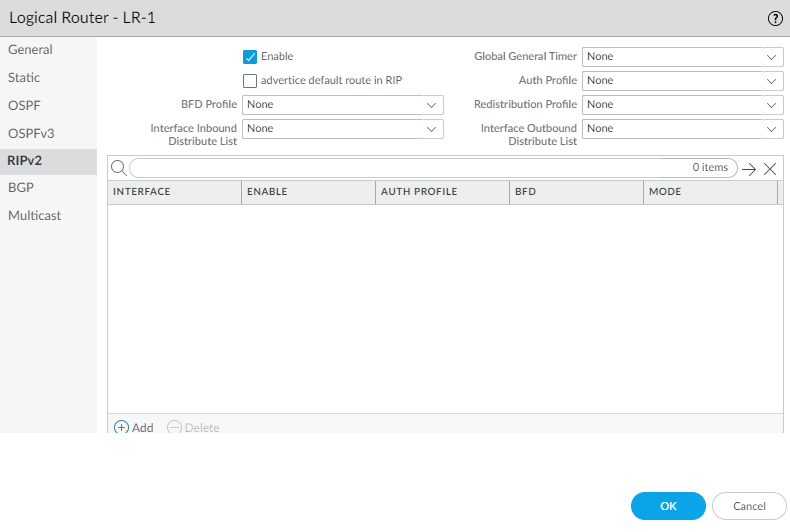The width and height of the screenshot is (790, 532).
Task: Open the BGP tab
Action: (22, 187)
